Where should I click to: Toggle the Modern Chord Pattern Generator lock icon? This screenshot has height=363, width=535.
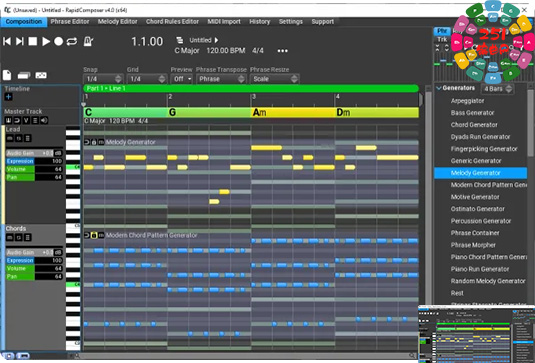tap(94, 235)
